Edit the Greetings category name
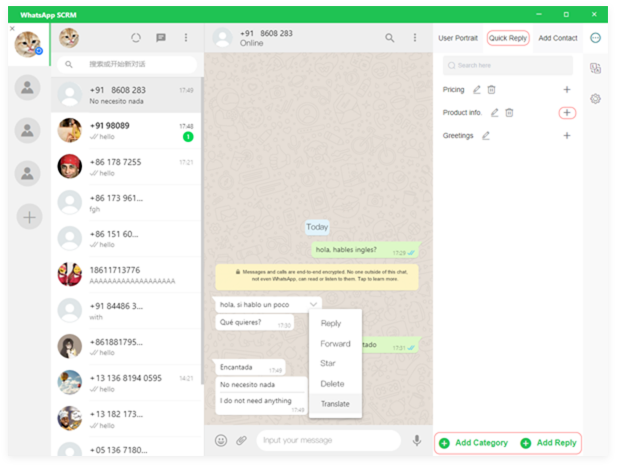Screen dimensions: 617x467 (x=486, y=135)
